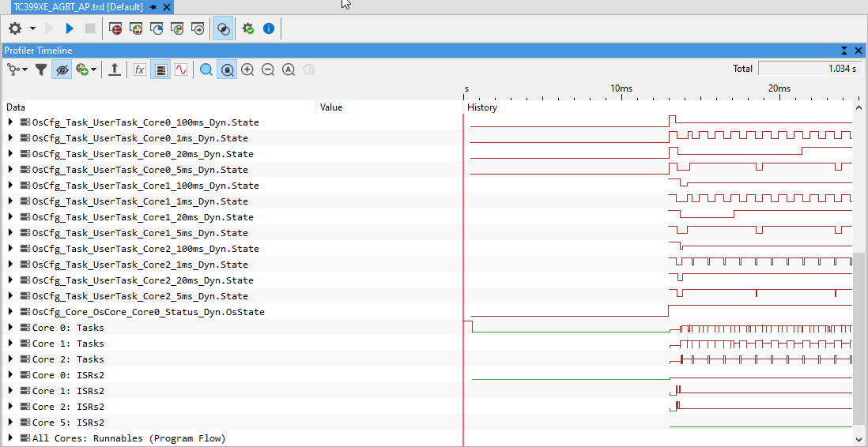Toggle the crossed-eye hide inactive button
868x447 pixels.
[x=62, y=69]
